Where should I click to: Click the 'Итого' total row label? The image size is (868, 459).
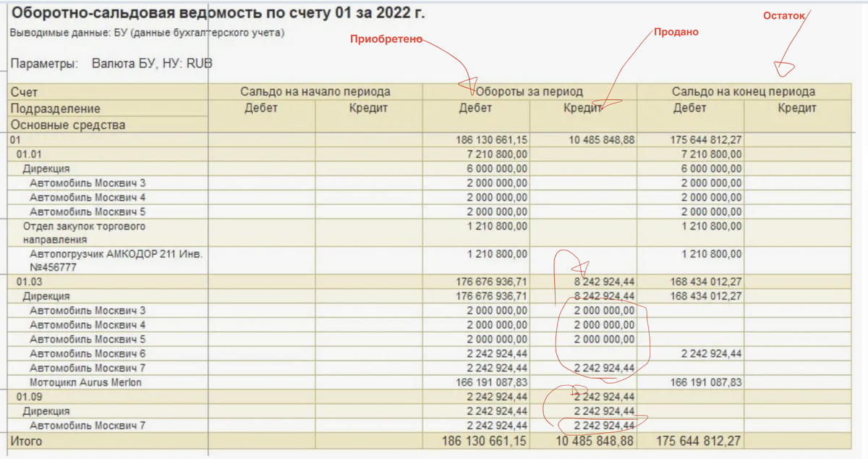point(26,441)
